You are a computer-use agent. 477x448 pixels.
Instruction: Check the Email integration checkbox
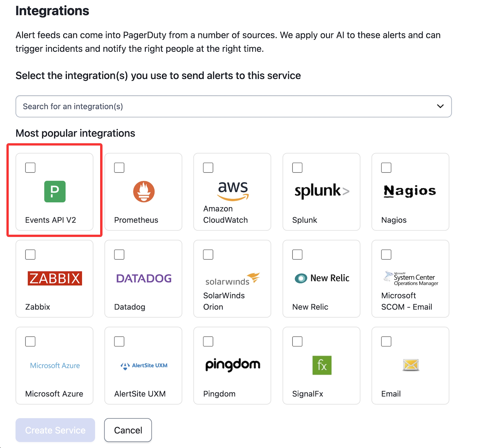[x=386, y=341]
